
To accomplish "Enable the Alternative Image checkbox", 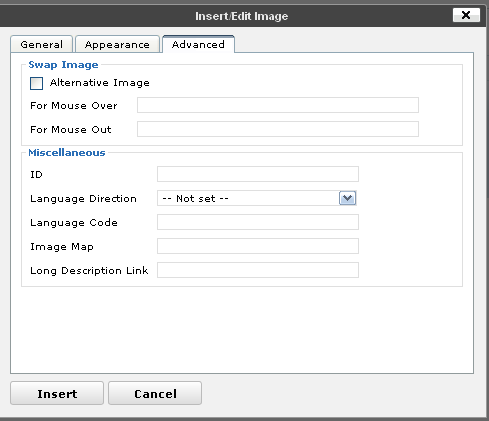I will coord(36,83).
